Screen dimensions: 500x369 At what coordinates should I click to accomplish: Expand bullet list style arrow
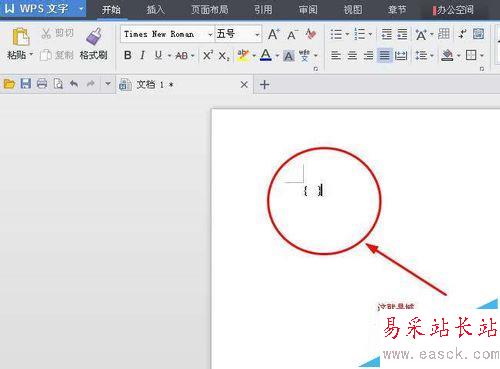tap(347, 34)
